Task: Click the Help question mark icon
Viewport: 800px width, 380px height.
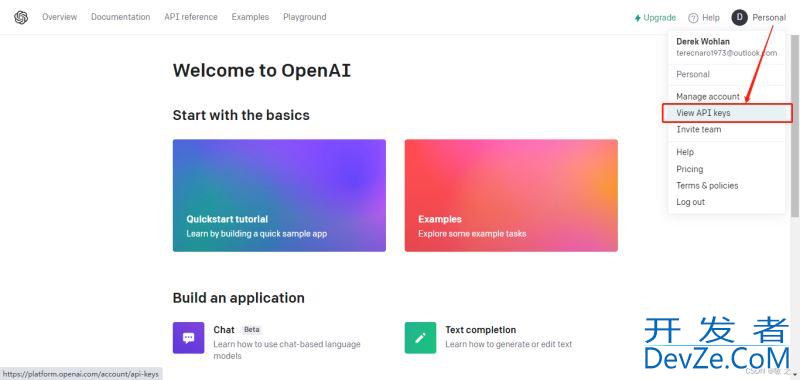Action: (693, 18)
